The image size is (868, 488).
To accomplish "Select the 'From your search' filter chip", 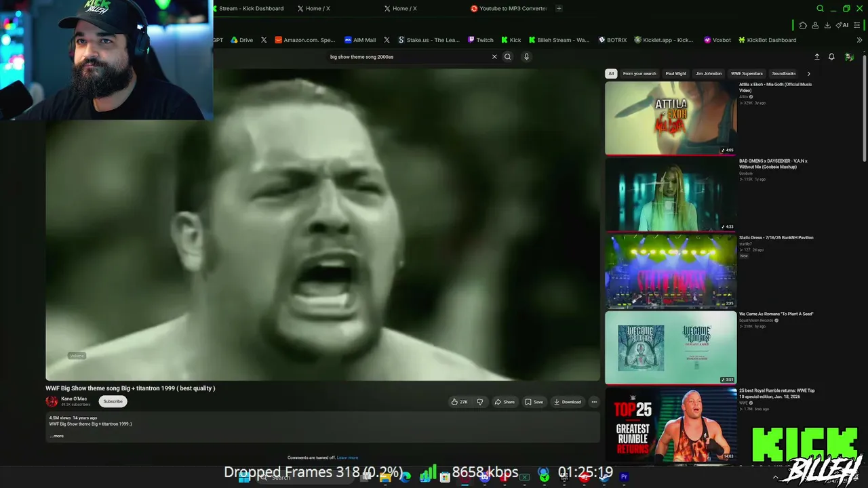I will [639, 73].
